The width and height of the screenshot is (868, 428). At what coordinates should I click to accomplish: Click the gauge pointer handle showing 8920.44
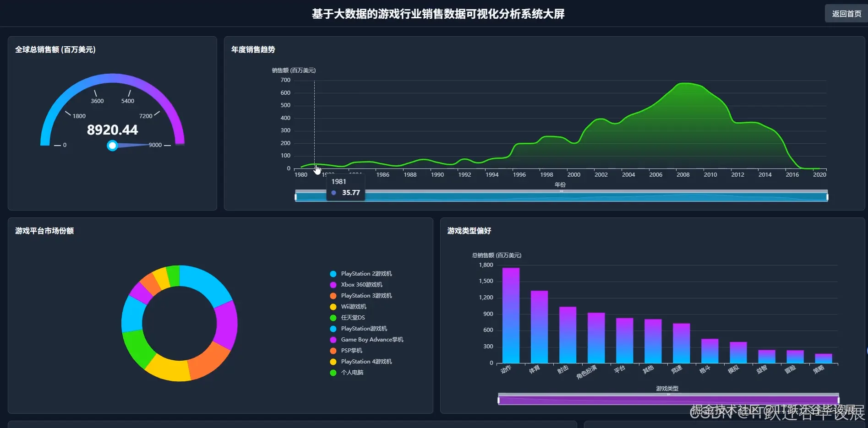coord(112,146)
